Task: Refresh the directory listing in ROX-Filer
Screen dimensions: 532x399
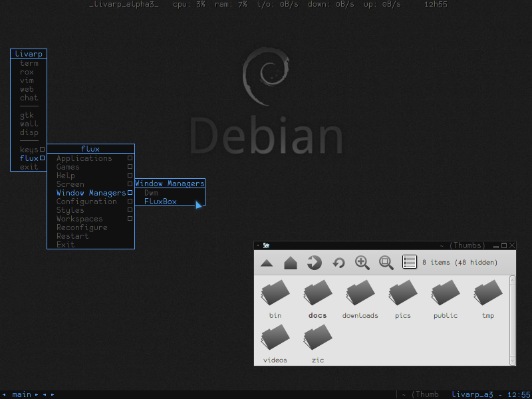Action: click(x=338, y=263)
